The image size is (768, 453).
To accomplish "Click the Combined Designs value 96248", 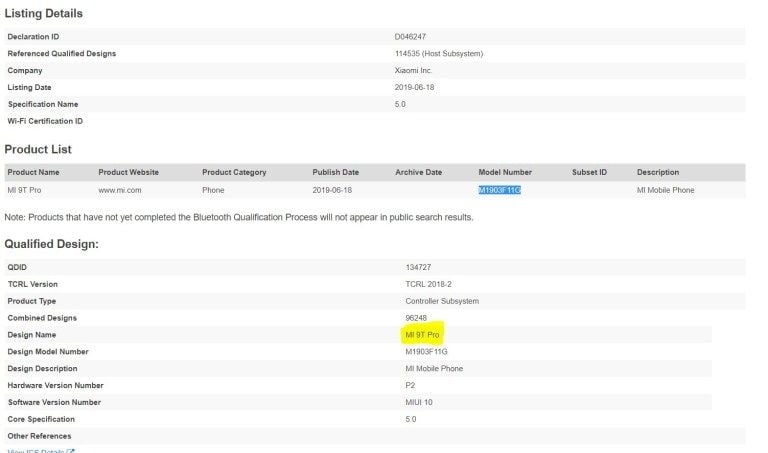I will 416,318.
